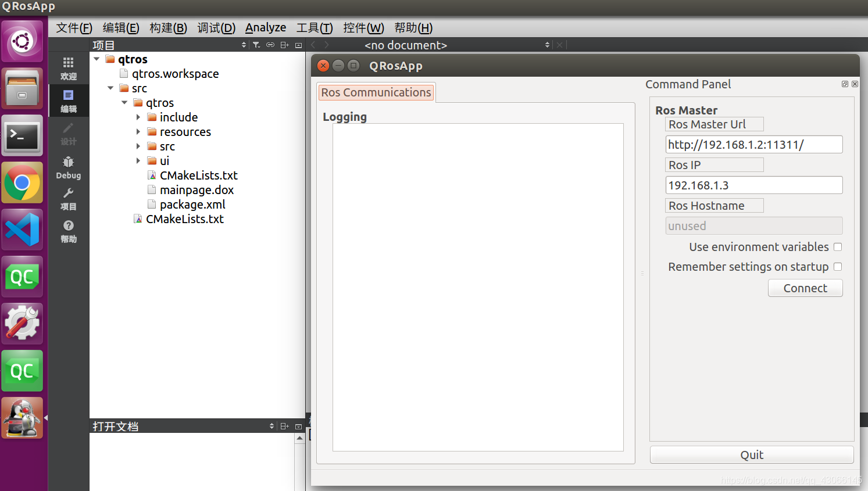This screenshot has width=868, height=491.
Task: Open Debug mode in the left sidebar
Action: tap(69, 168)
